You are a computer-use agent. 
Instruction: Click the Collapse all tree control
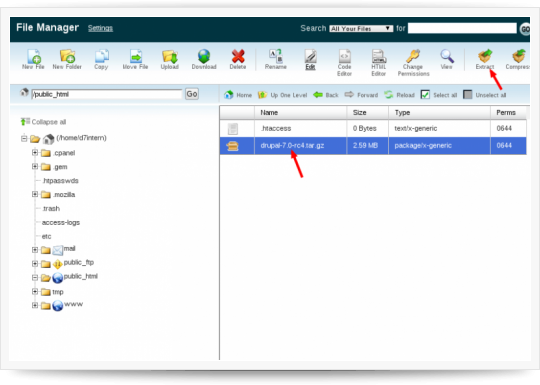[x=43, y=122]
